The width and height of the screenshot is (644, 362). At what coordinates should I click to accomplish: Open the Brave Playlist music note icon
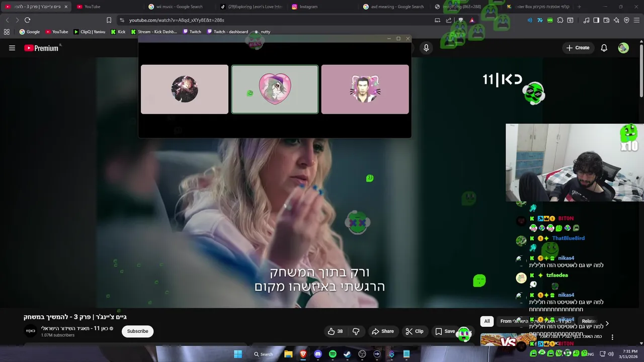coord(586,20)
